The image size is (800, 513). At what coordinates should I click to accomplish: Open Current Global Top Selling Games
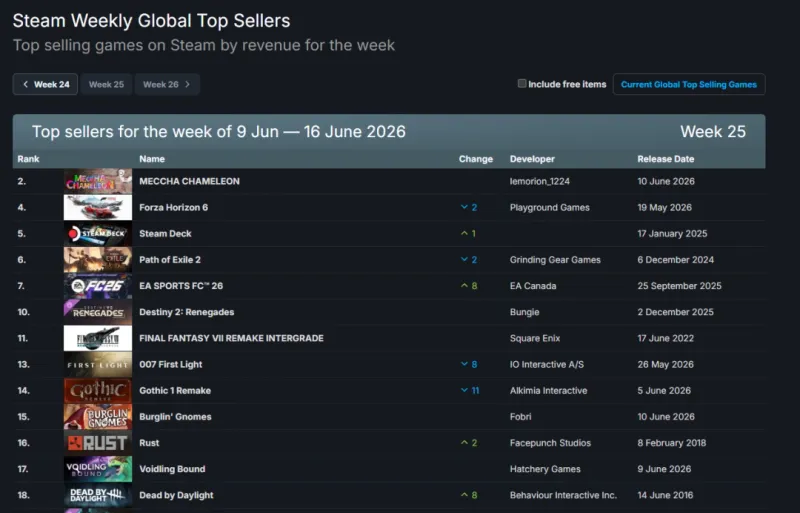pos(689,84)
